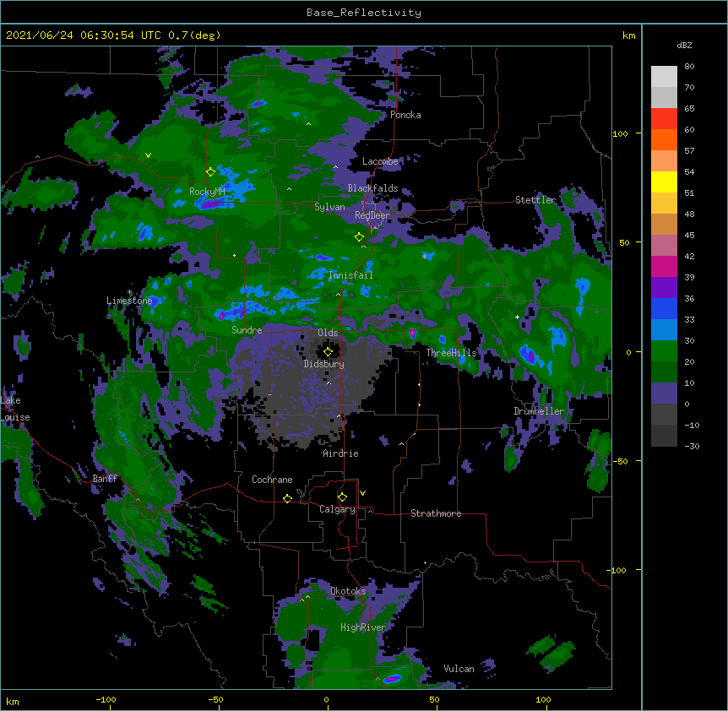
Task: Click the Blackfalds label
Action: [372, 188]
